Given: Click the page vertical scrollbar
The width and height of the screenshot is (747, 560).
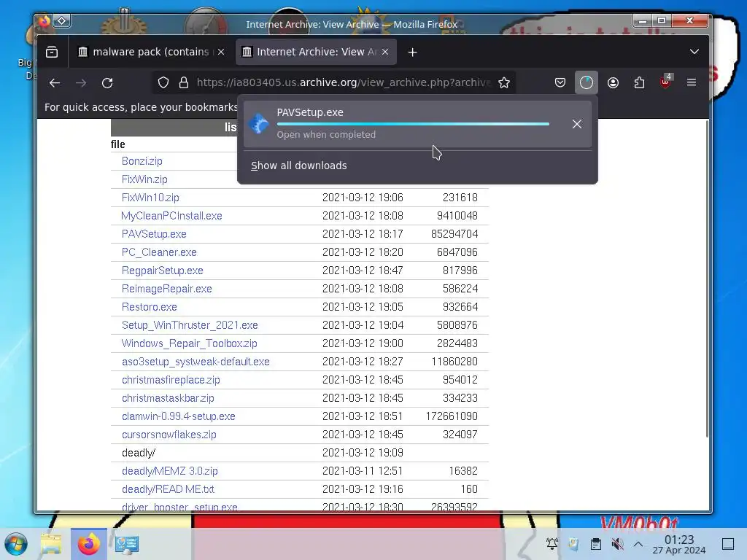Looking at the screenshot, I should (707, 279).
